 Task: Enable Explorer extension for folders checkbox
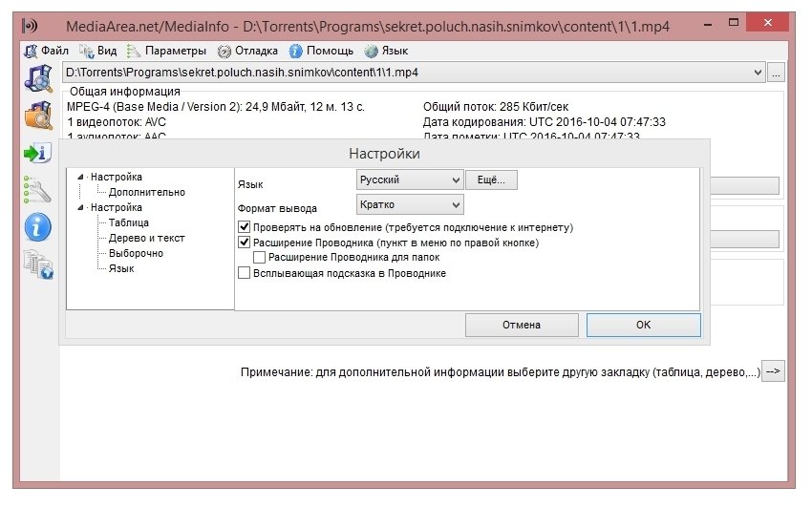(260, 258)
